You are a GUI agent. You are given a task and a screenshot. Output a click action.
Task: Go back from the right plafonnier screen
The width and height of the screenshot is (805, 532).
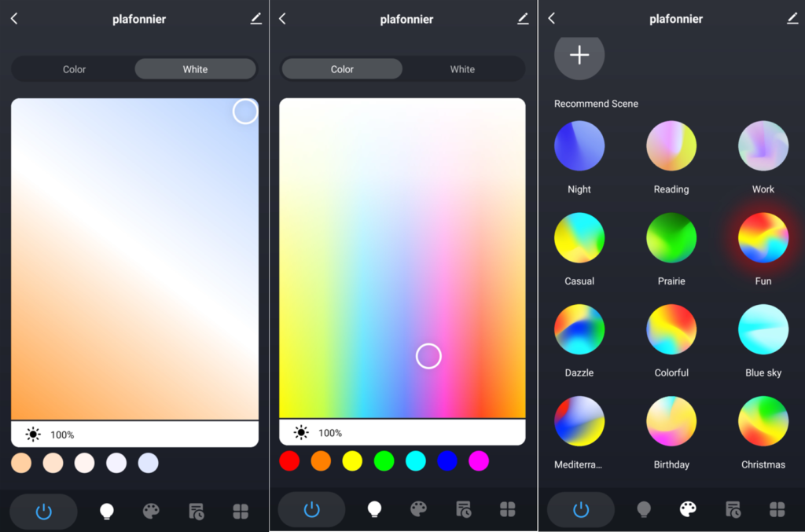click(x=551, y=19)
